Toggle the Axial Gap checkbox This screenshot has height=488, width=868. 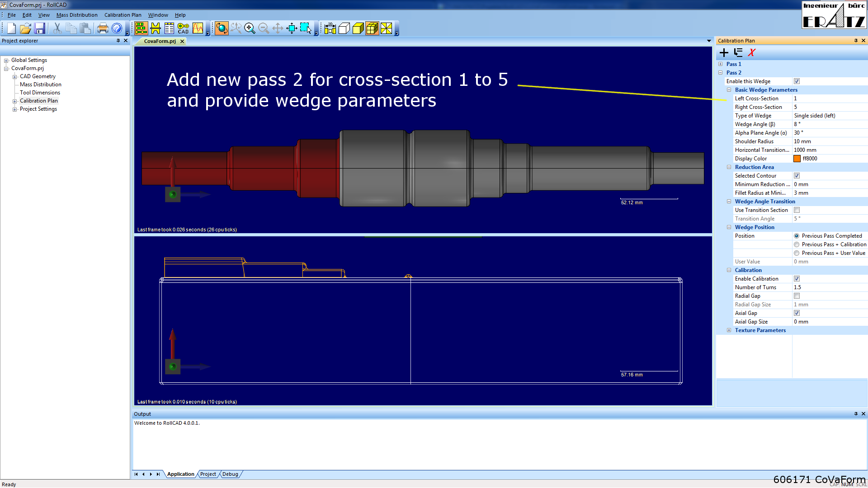tap(797, 313)
